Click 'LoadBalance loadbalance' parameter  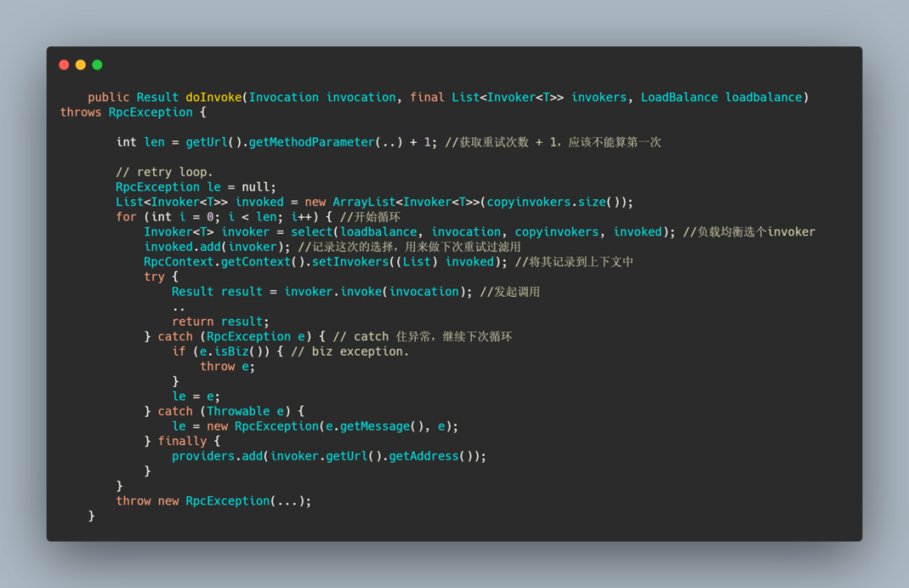721,98
